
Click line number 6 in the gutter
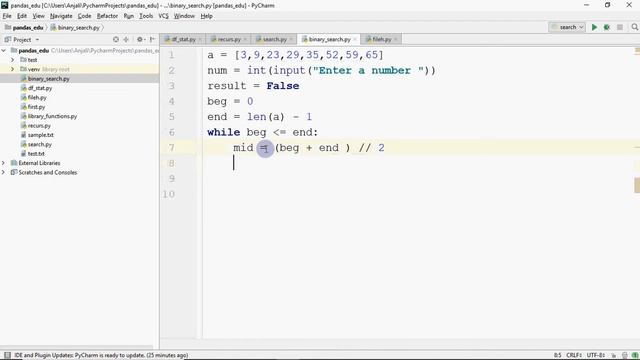click(x=171, y=132)
